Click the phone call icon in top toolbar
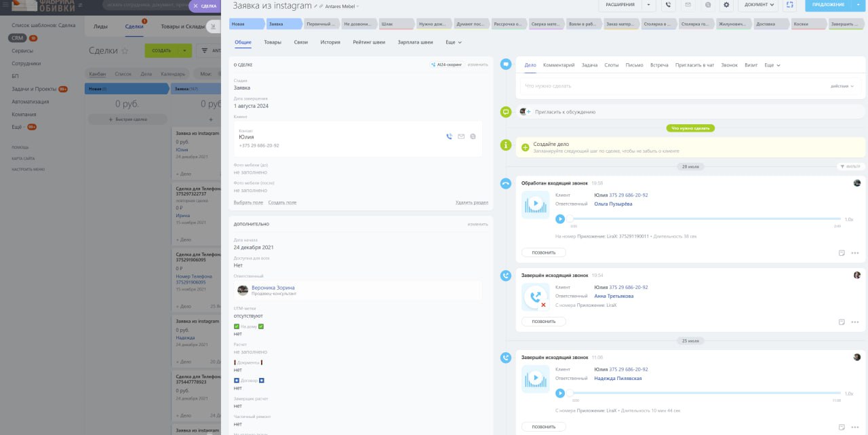Viewport: 868px width, 435px height. [x=669, y=5]
